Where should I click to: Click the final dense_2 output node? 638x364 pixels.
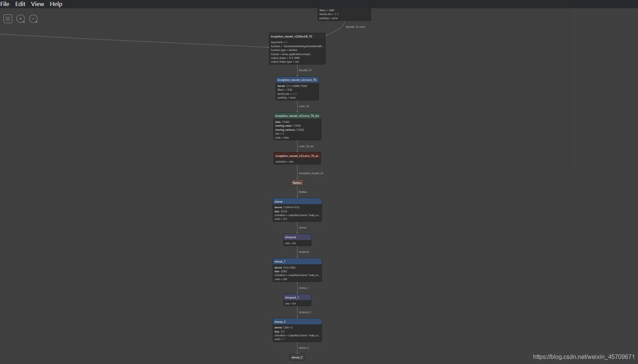tap(297, 357)
